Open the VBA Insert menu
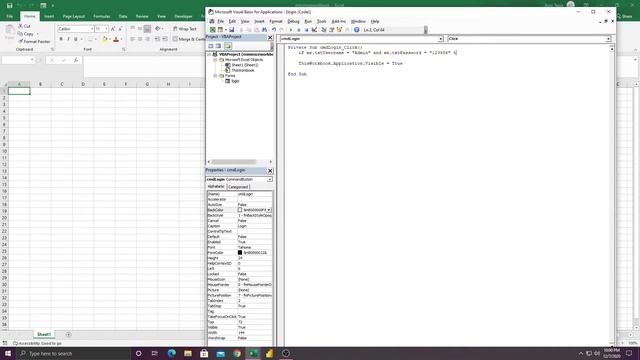This screenshot has height=360, width=640. [x=259, y=21]
